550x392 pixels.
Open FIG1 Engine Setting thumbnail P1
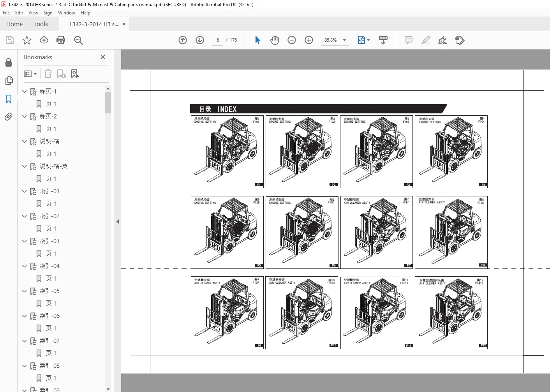point(227,152)
